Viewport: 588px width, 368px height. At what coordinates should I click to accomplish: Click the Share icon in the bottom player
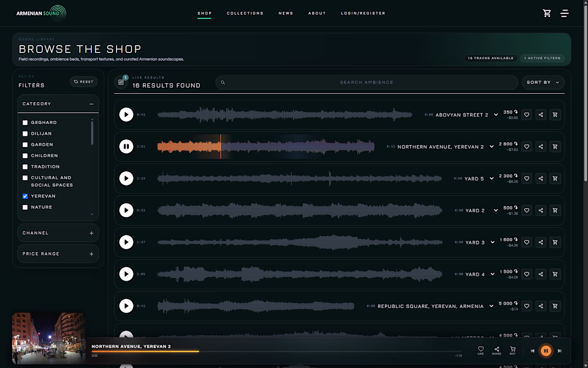coord(497,350)
